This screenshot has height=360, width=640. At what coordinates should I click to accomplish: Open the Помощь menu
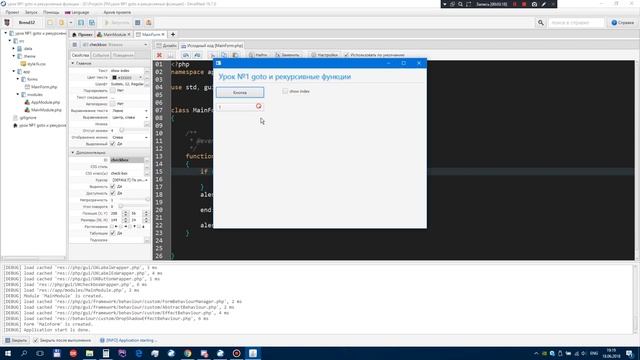coord(51,12)
